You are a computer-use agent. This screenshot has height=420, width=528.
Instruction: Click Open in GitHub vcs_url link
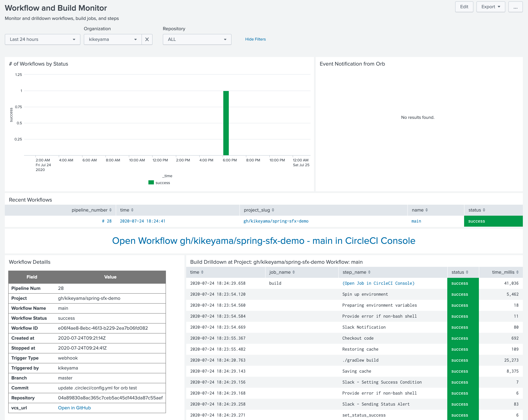[x=74, y=408]
